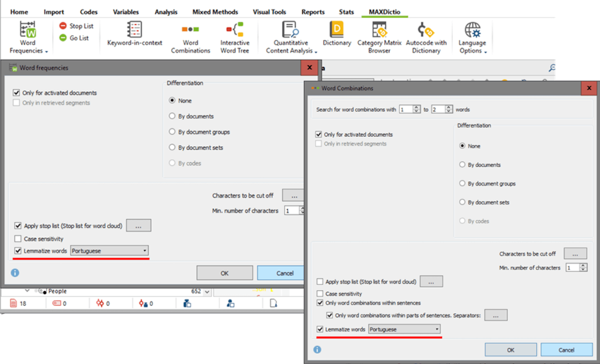Viewport: 600px width, 364px height.
Task: Select 'None' differentiation in Word frequencies
Action: (172, 100)
